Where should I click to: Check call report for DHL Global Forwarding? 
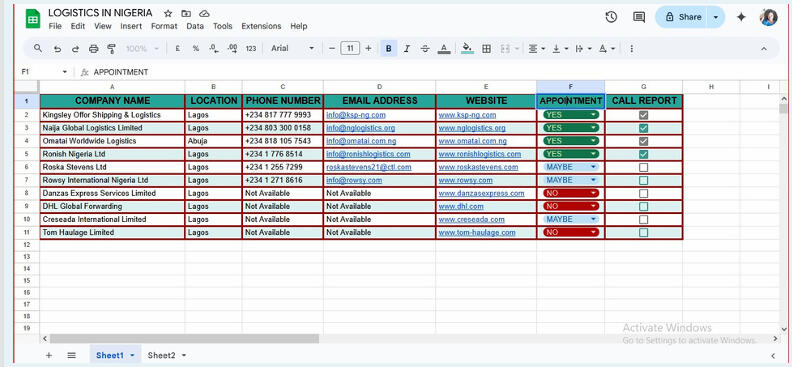coord(643,206)
